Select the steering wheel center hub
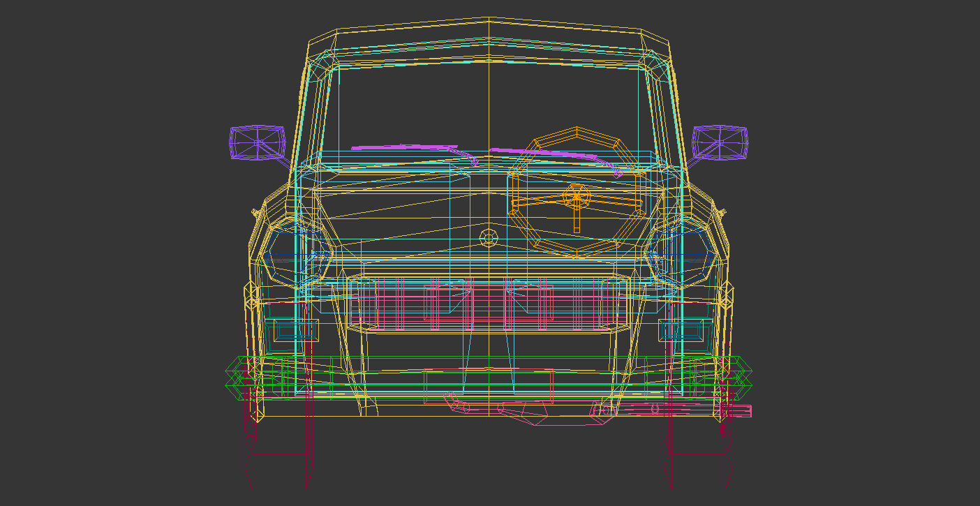The image size is (980, 506). pos(577,198)
